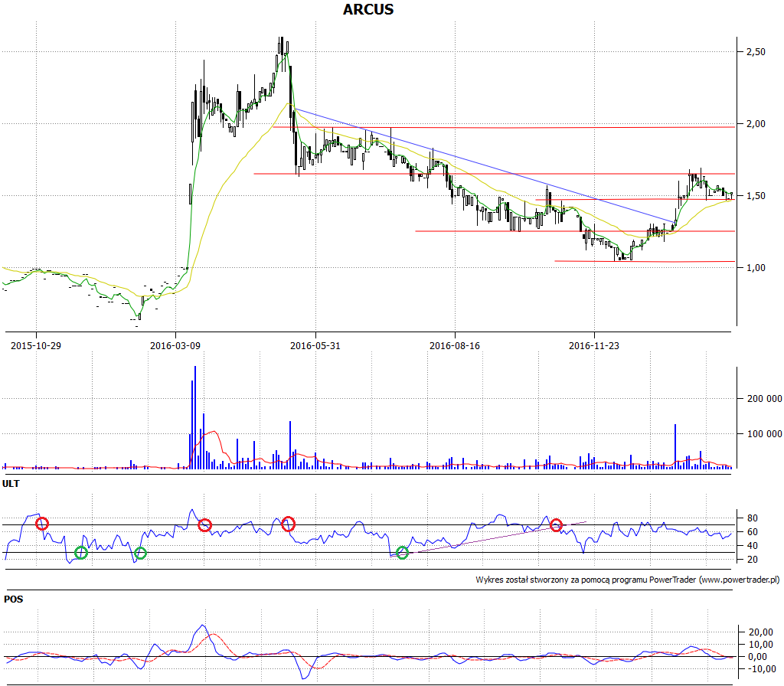Click the 20 level on ULT axis
Image resolution: width=784 pixels, height=686 pixels.
point(753,559)
